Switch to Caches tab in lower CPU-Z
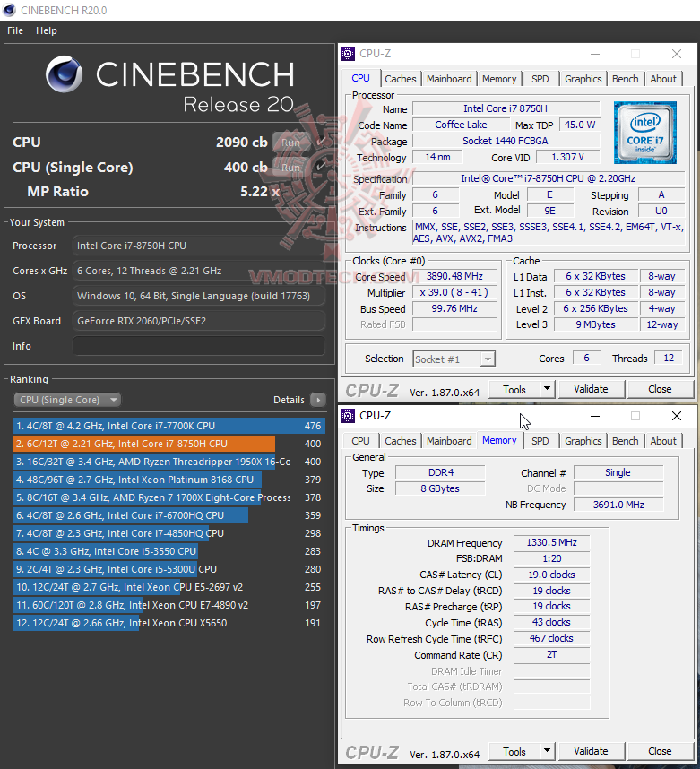The image size is (700, 769). (401, 441)
